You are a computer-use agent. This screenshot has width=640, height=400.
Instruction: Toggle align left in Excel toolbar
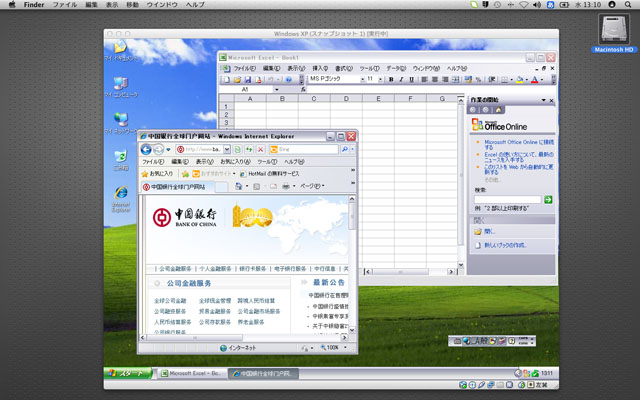pos(424,80)
